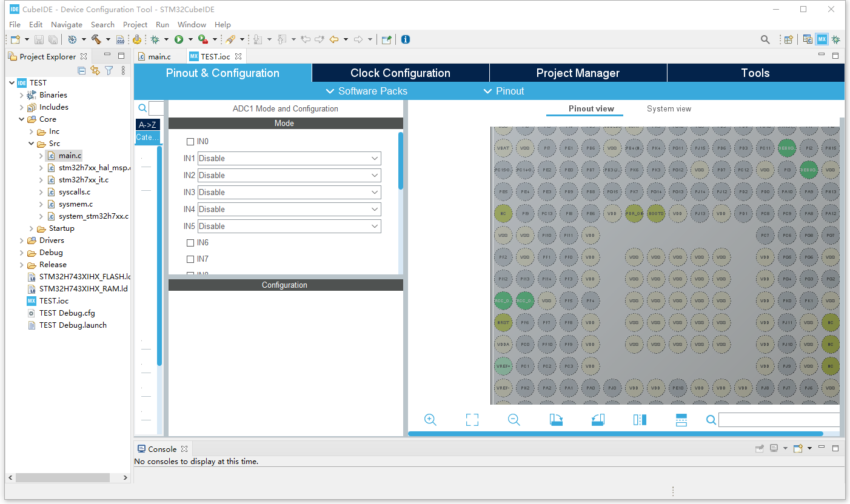This screenshot has width=850, height=504.
Task: Open the Window menu
Action: pos(192,25)
